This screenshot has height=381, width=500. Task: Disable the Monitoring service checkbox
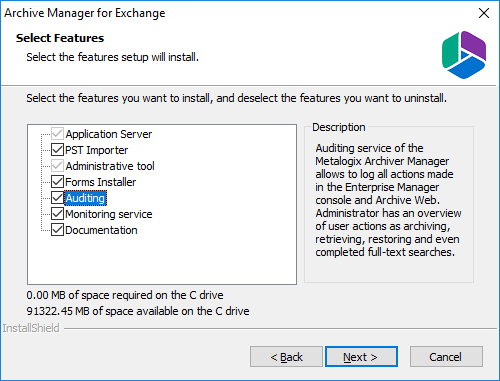(57, 214)
